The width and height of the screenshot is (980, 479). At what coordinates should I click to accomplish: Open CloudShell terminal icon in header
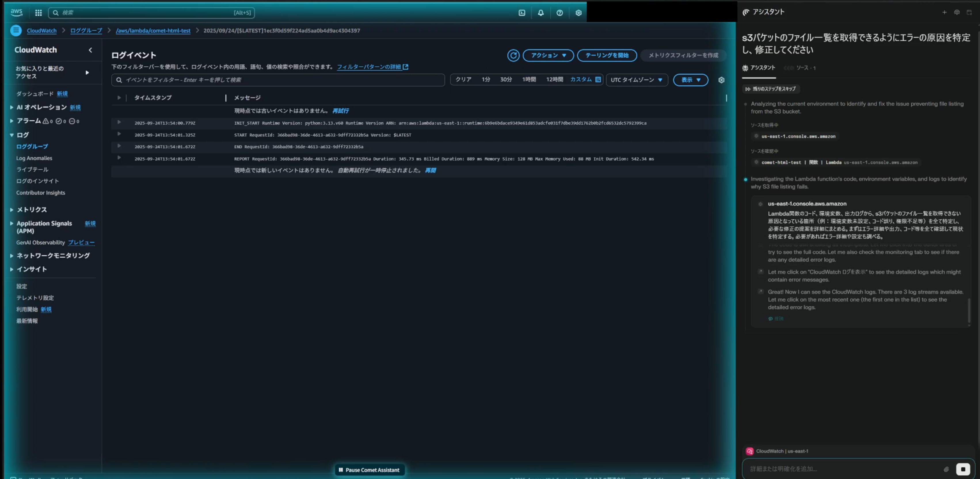522,13
